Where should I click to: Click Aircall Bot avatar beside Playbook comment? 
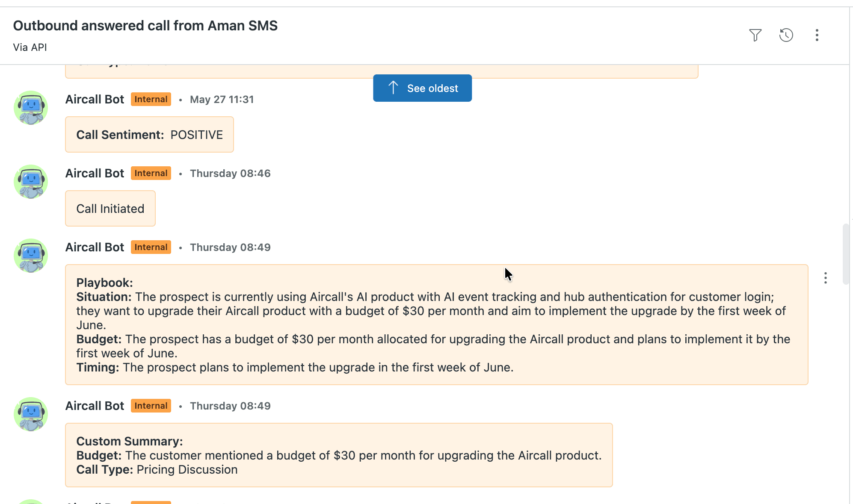tap(31, 256)
